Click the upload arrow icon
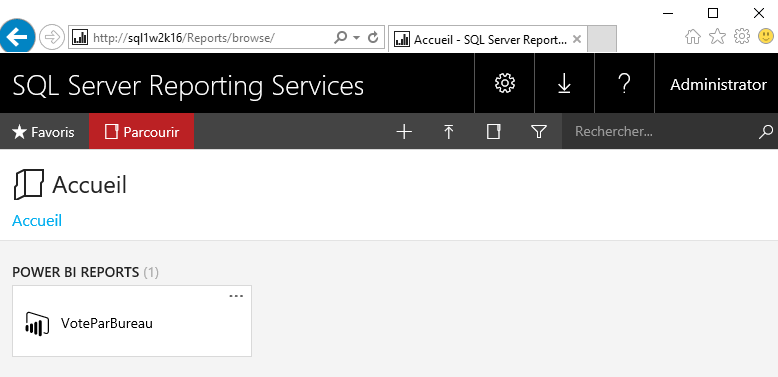Image resolution: width=778 pixels, height=377 pixels. pos(449,131)
